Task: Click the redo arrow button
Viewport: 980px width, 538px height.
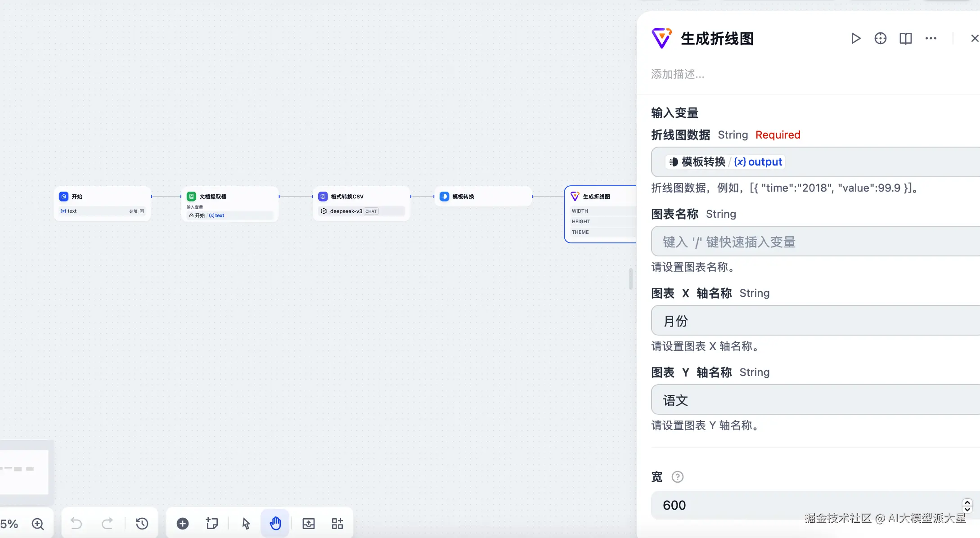Action: tap(107, 524)
